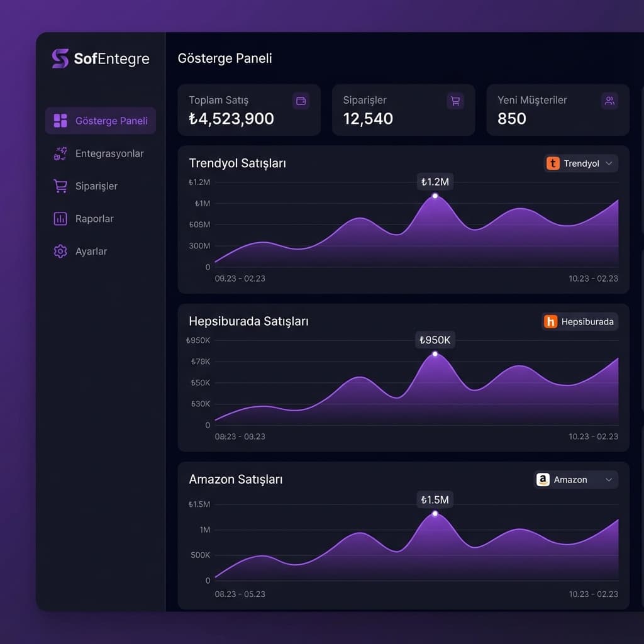Open the Amazon chart dropdown chevron
Image resolution: width=644 pixels, height=644 pixels.
[609, 479]
